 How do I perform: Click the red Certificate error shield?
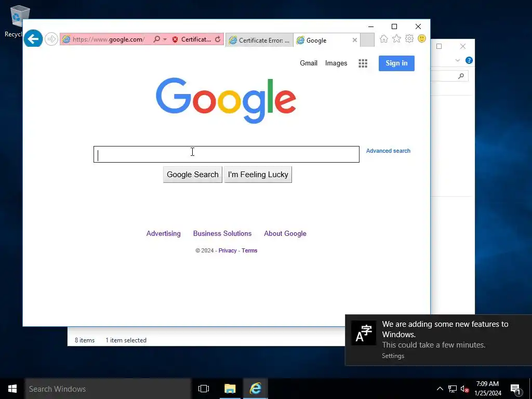point(175,39)
